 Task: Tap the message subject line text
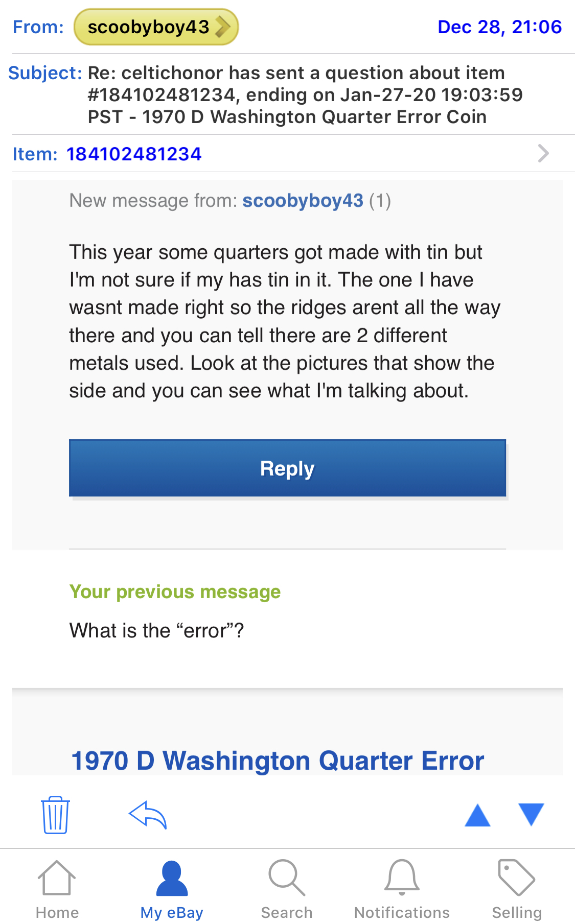click(305, 95)
